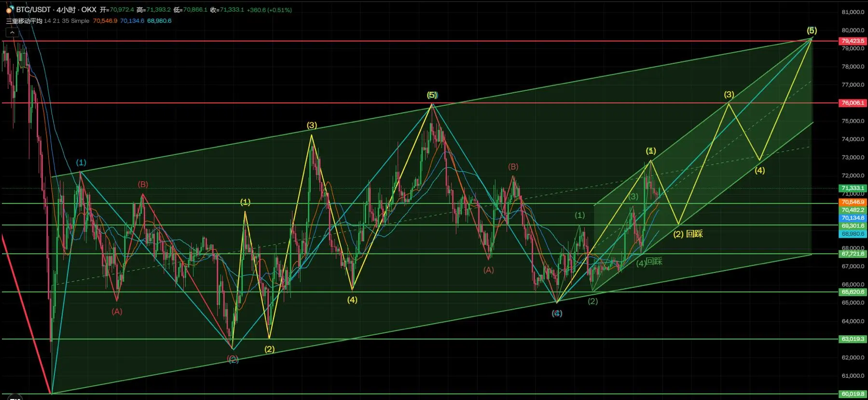Click the 64,000.0 tick on the price scale

tap(853, 321)
